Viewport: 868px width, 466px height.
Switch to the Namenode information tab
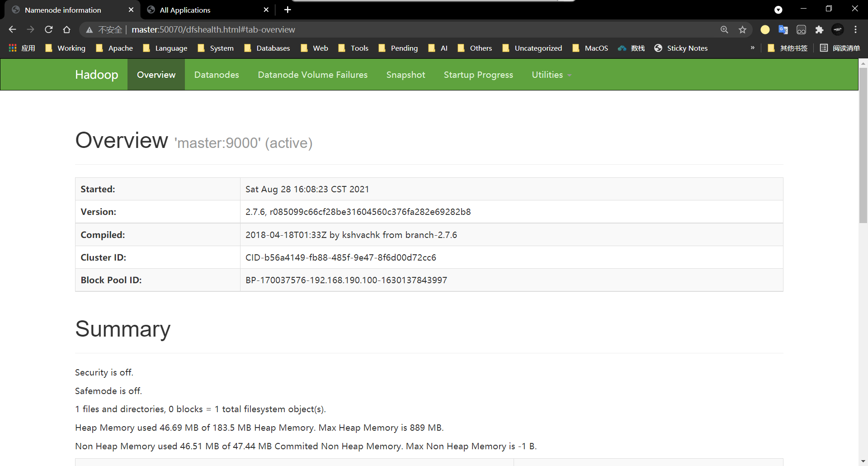tap(72, 10)
